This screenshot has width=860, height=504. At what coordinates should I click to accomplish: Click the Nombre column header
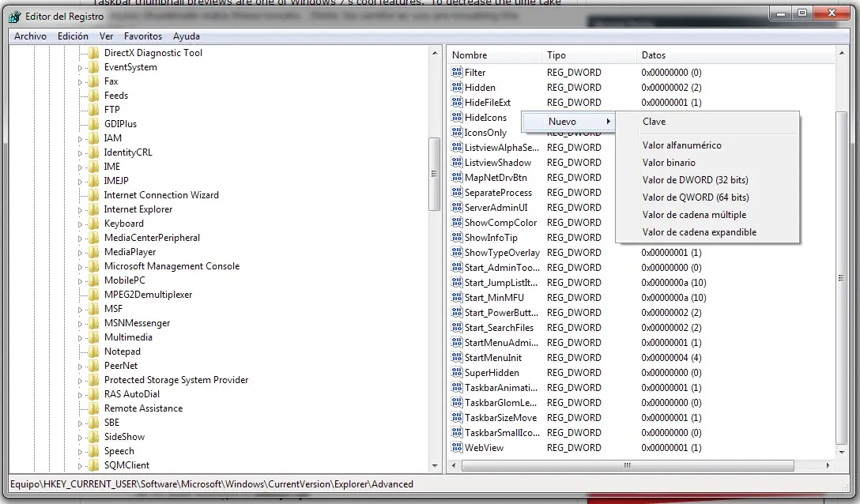tap(470, 55)
